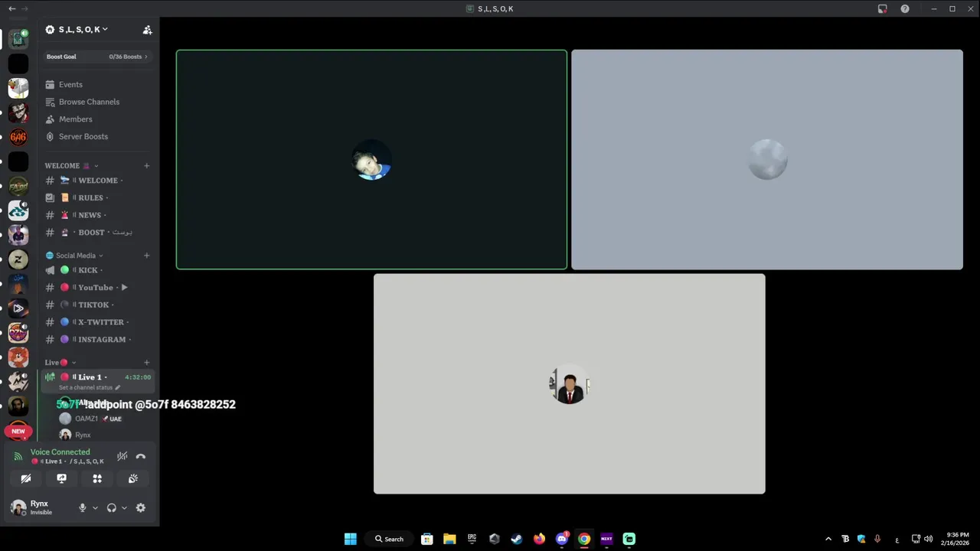980x551 pixels.
Task: Open the INSTAGRAM channel
Action: (x=98, y=339)
